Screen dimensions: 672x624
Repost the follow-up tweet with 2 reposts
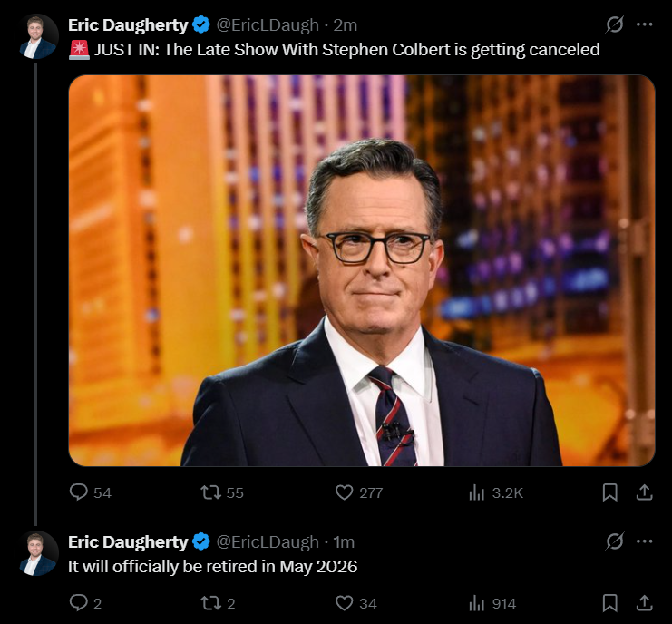tap(211, 602)
